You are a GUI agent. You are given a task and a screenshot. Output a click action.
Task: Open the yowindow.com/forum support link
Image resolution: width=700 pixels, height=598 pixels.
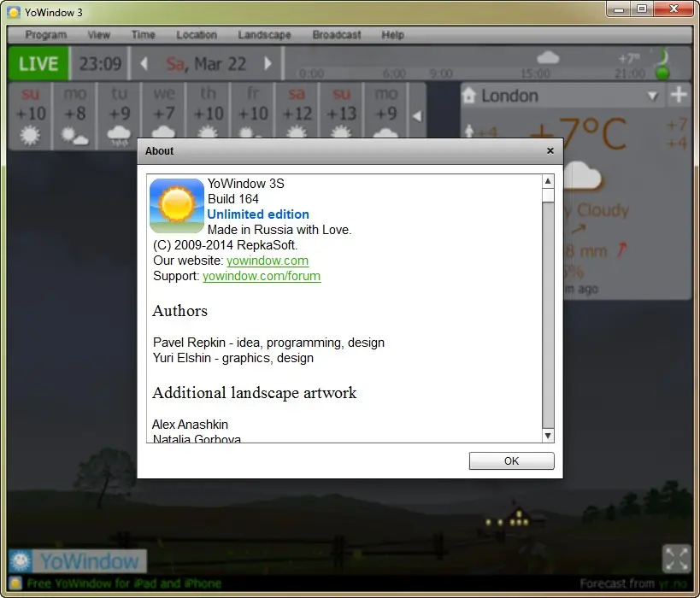pos(262,276)
